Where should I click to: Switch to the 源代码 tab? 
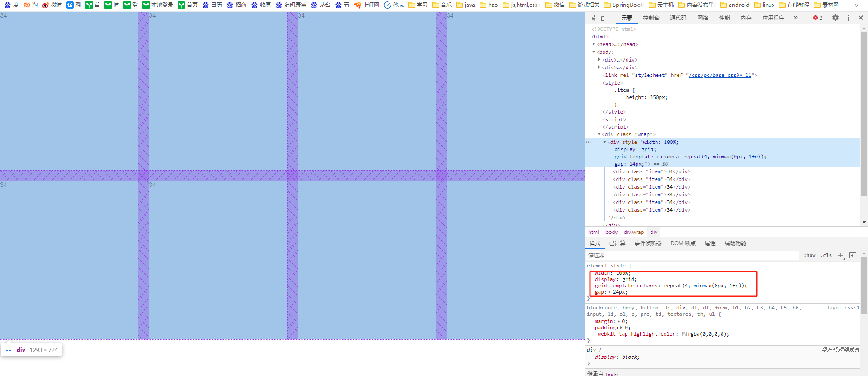point(678,18)
